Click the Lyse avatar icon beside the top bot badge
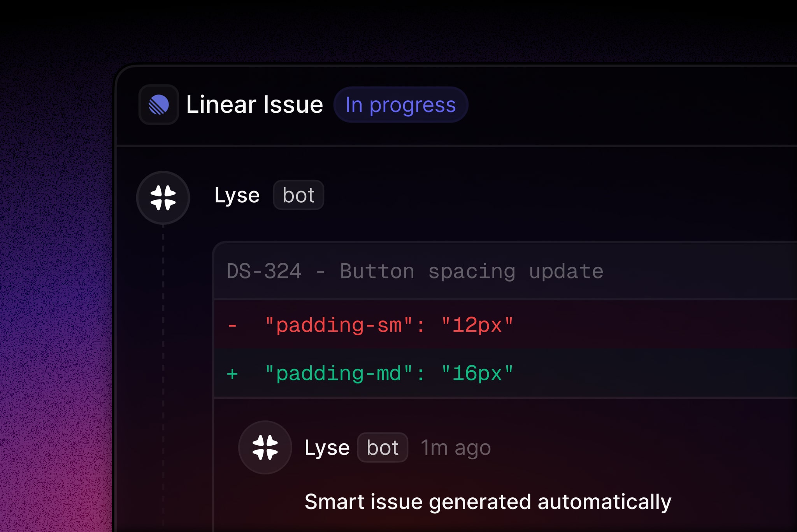The width and height of the screenshot is (797, 532). (x=163, y=198)
